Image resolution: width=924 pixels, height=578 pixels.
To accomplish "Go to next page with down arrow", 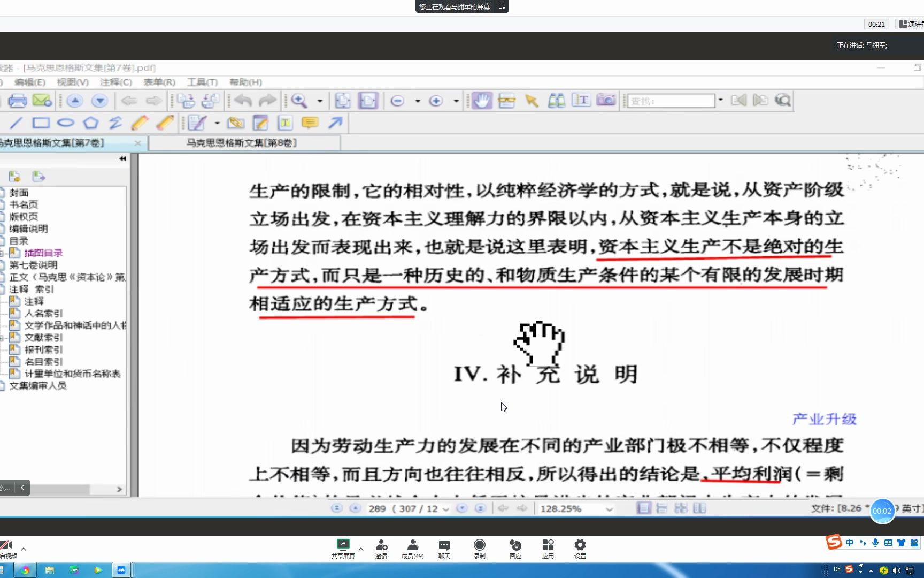I will (99, 101).
